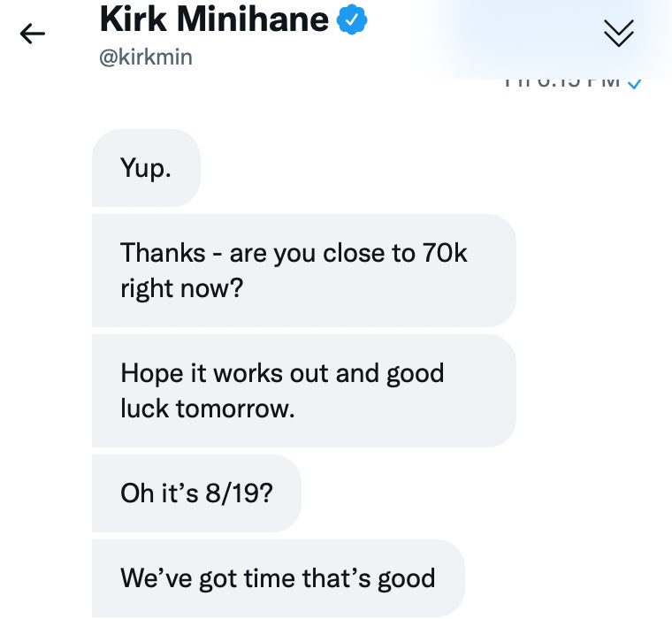Select the "Yup." message bubble

pos(146,168)
